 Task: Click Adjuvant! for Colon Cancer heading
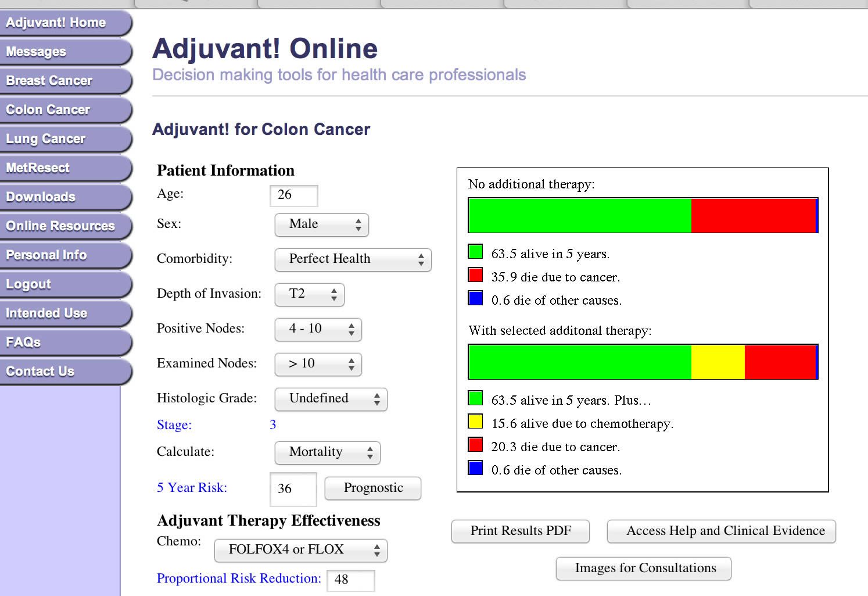(x=261, y=129)
